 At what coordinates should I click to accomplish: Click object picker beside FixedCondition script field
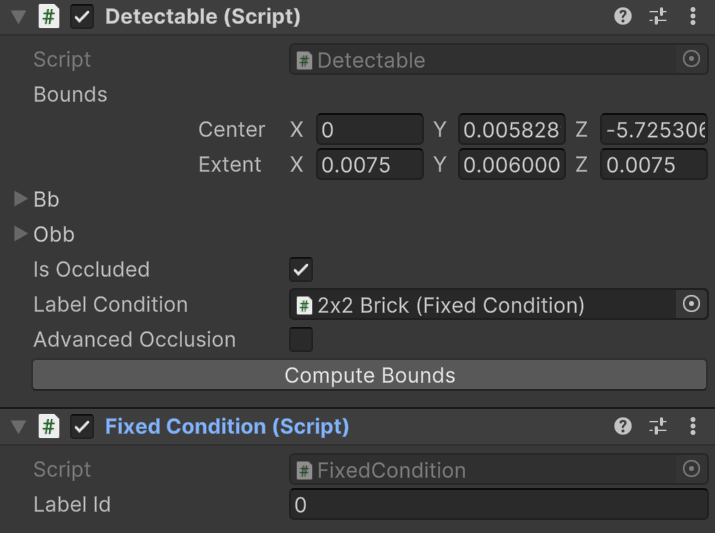coord(691,470)
